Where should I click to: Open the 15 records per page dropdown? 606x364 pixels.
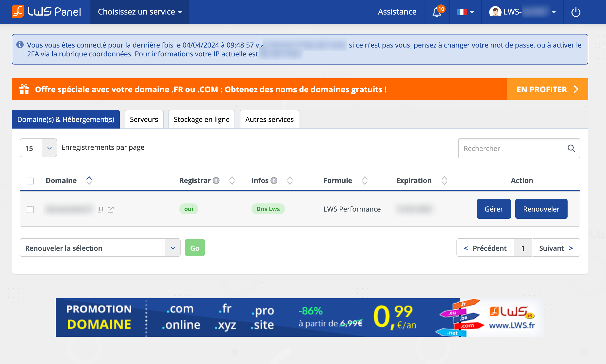point(38,148)
